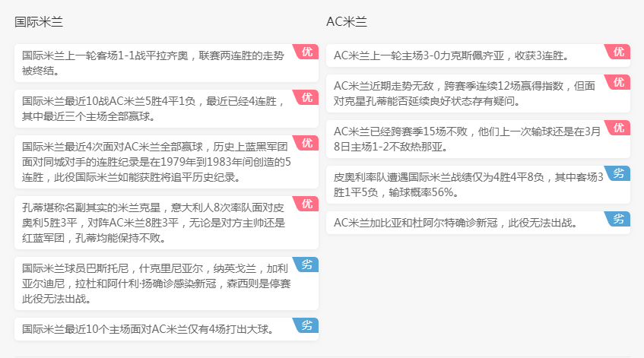
Task: Click the 劣 badge on Inter's COVID absences card
Action: pos(306,265)
